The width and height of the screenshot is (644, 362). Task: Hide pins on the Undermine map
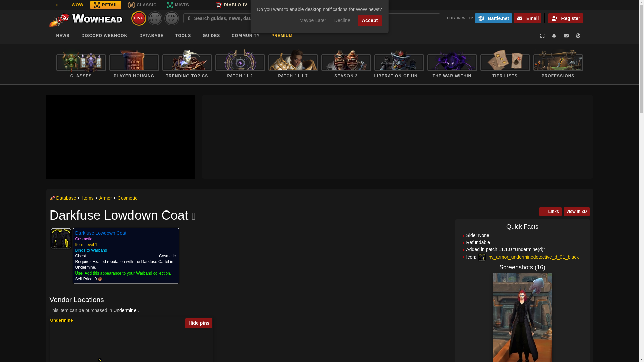pos(199,323)
